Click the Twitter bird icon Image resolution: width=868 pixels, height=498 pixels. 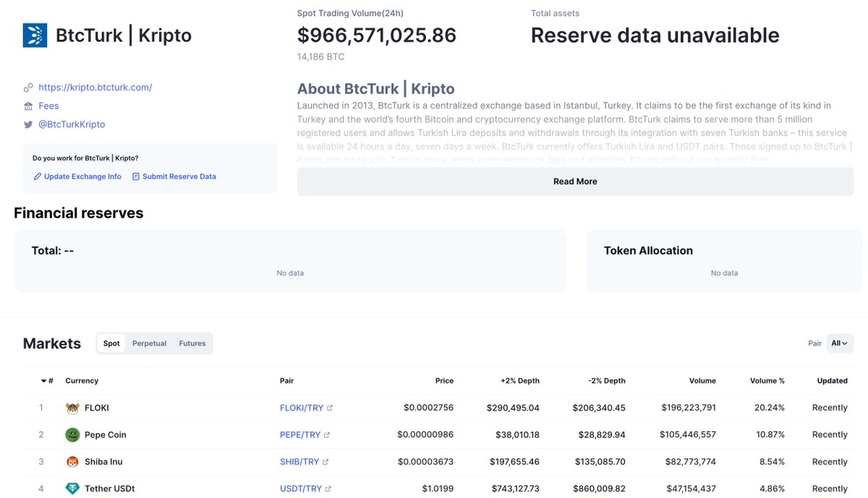(28, 124)
